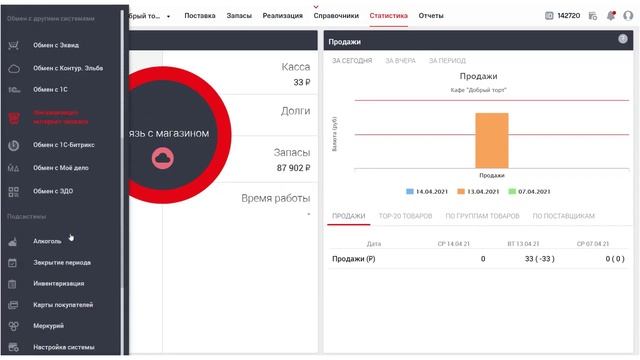Switch to the ПО ПОСТАВЩИКАМ tab
The height and width of the screenshot is (360, 640).
[563, 216]
